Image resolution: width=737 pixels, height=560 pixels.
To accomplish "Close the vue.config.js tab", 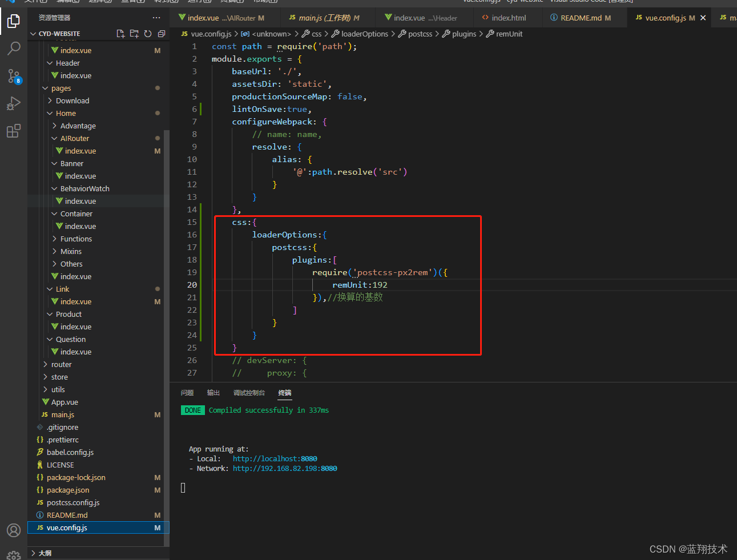I will point(703,18).
